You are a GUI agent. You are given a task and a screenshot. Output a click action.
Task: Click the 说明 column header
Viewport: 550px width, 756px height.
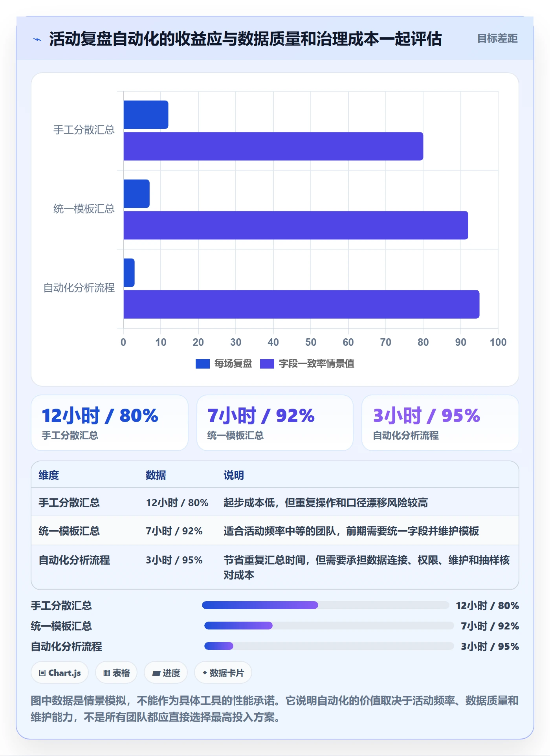click(x=234, y=475)
